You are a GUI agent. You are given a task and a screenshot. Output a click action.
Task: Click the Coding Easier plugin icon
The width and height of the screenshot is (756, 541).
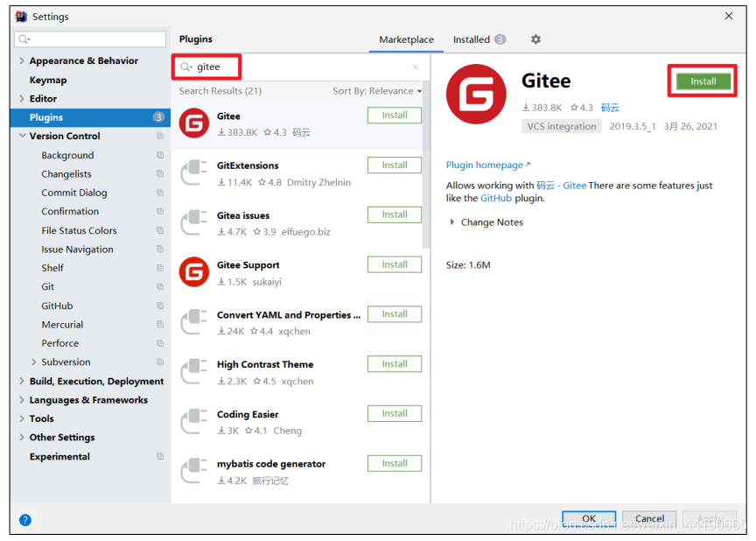(194, 421)
